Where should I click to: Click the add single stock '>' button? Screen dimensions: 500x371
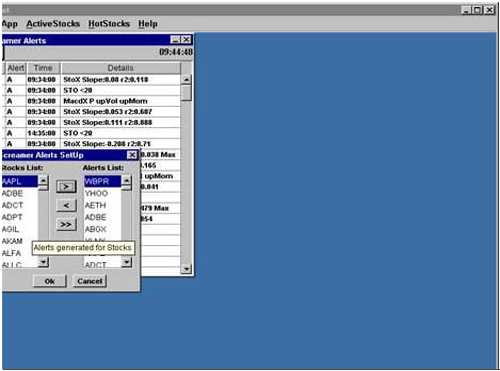pyautogui.click(x=66, y=187)
